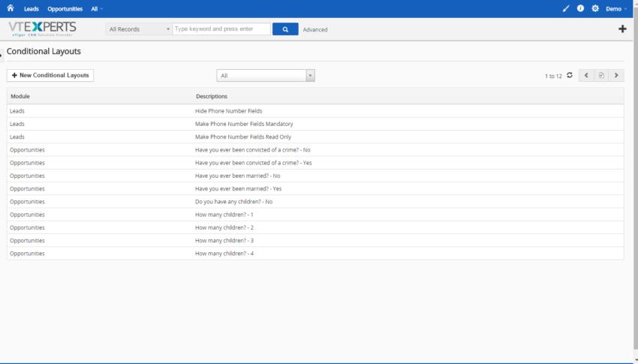Go to the next page arrow

[x=616, y=75]
